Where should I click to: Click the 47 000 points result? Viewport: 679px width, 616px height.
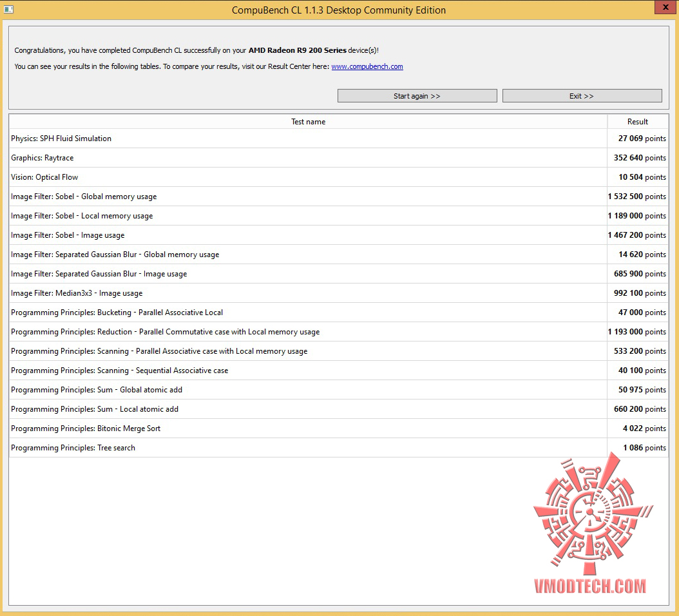pos(642,313)
